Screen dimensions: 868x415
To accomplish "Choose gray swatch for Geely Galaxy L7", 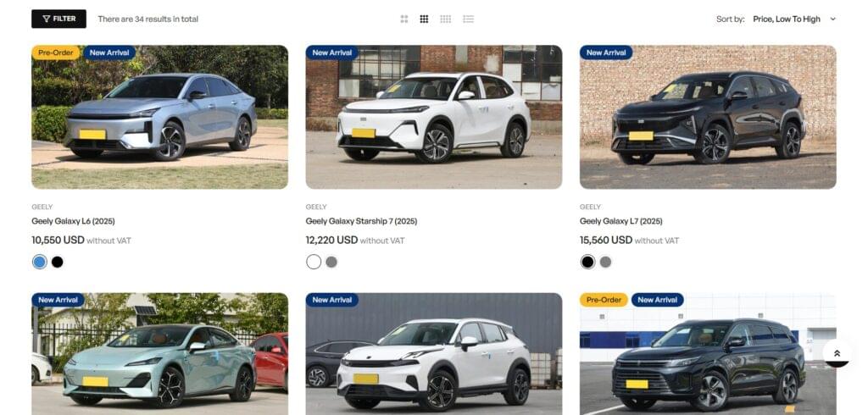I will click(605, 263).
